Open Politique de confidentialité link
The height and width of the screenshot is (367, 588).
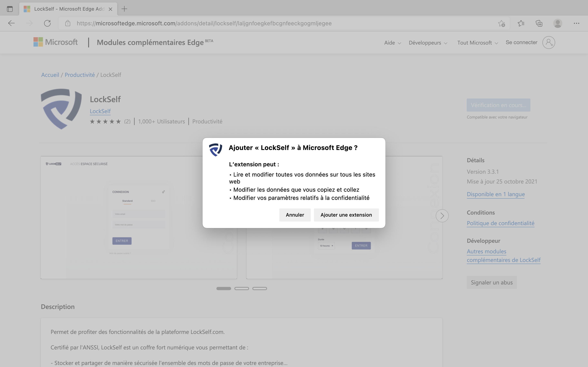point(500,223)
